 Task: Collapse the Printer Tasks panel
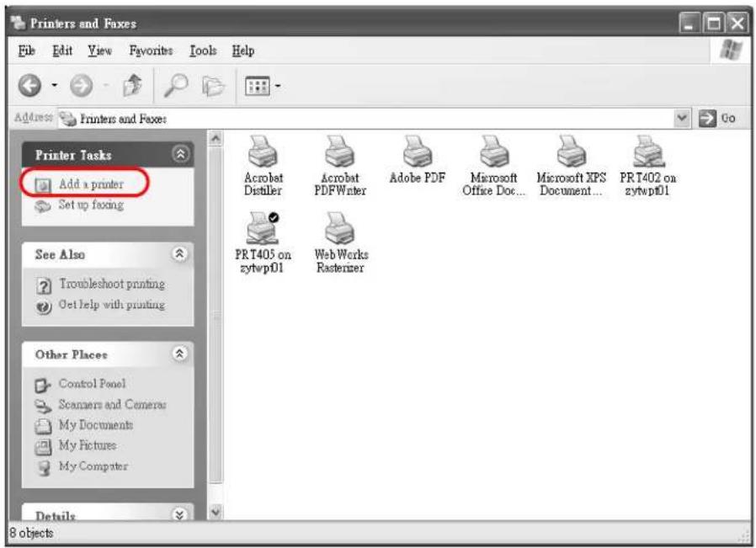click(180, 154)
